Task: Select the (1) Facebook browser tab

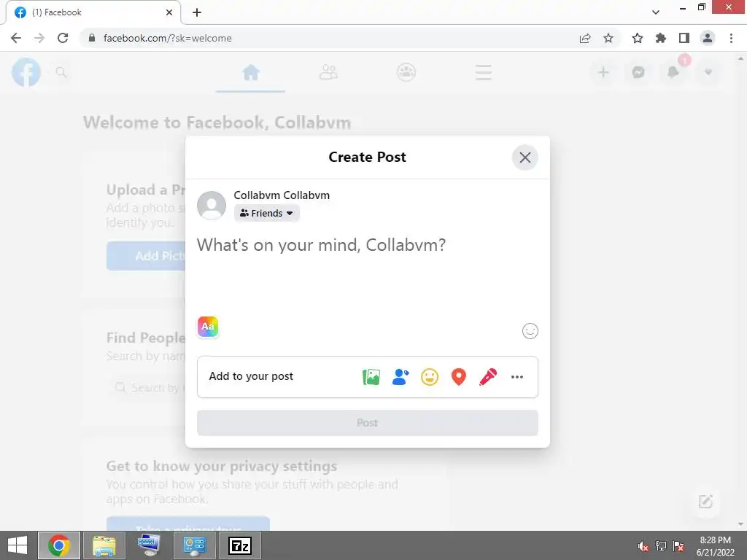Action: coord(93,12)
